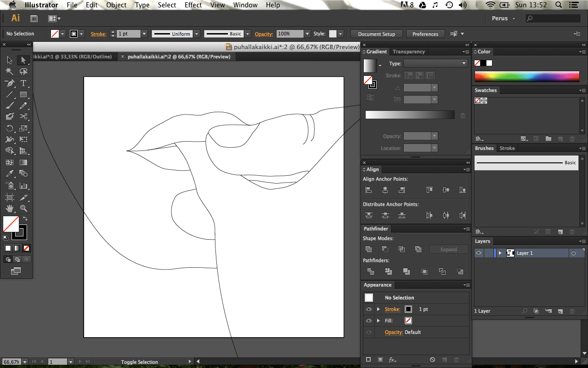Select the Scale tool
This screenshot has width=588, height=368.
[x=23, y=128]
